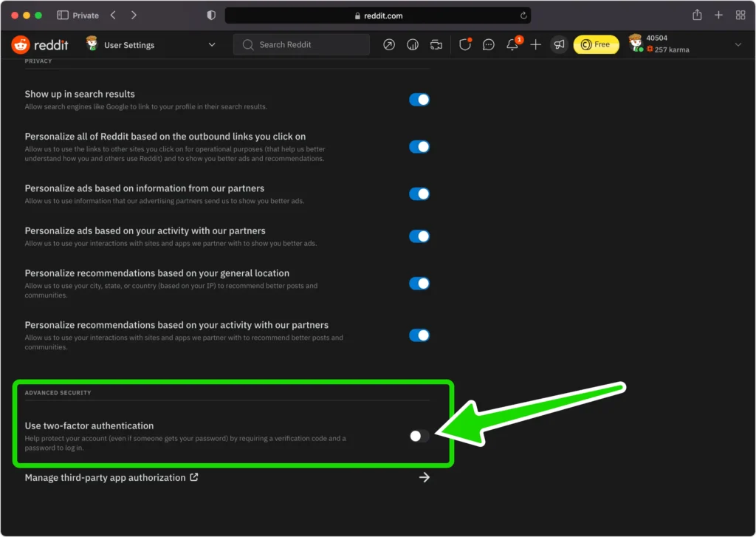Click the megaphone advertise icon

[559, 45]
